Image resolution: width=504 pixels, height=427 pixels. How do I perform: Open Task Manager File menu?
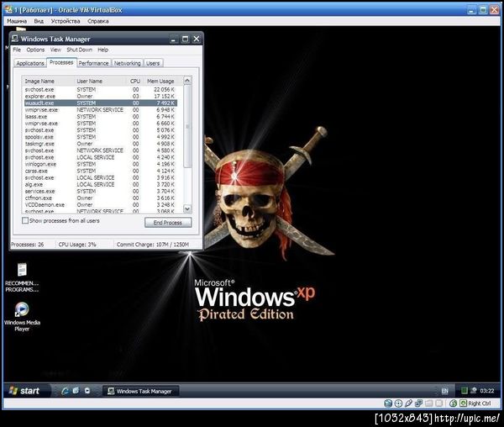17,50
